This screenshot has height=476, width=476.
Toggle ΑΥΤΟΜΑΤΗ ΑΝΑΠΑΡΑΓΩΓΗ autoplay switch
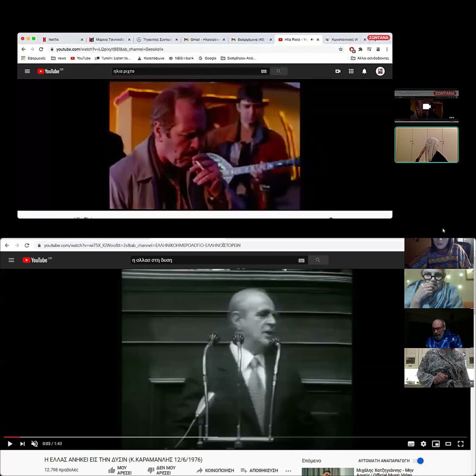point(418,461)
